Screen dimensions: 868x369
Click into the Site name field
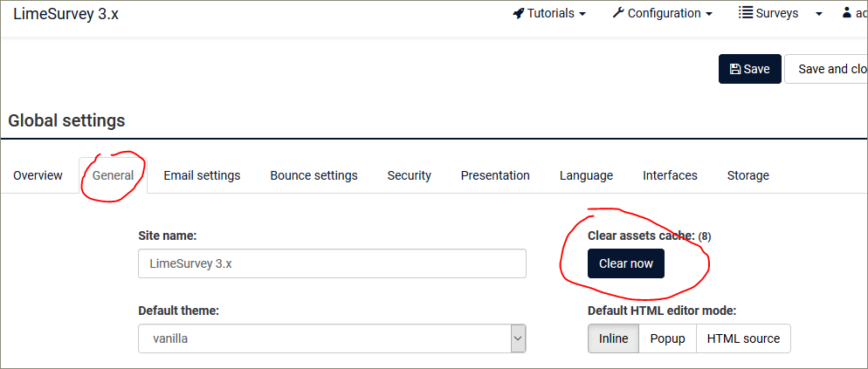point(332,263)
